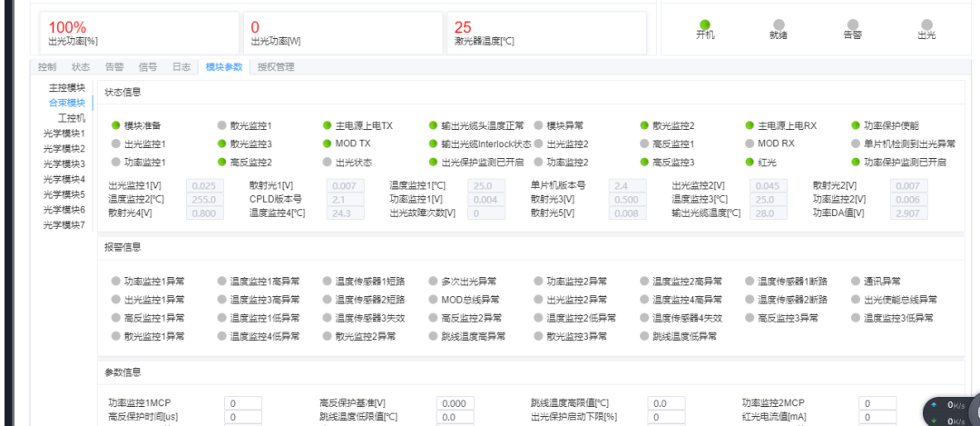The height and width of the screenshot is (426, 980).
Task: Click the 激光器温度[℃] readout showing 25
Action: pyautogui.click(x=547, y=34)
